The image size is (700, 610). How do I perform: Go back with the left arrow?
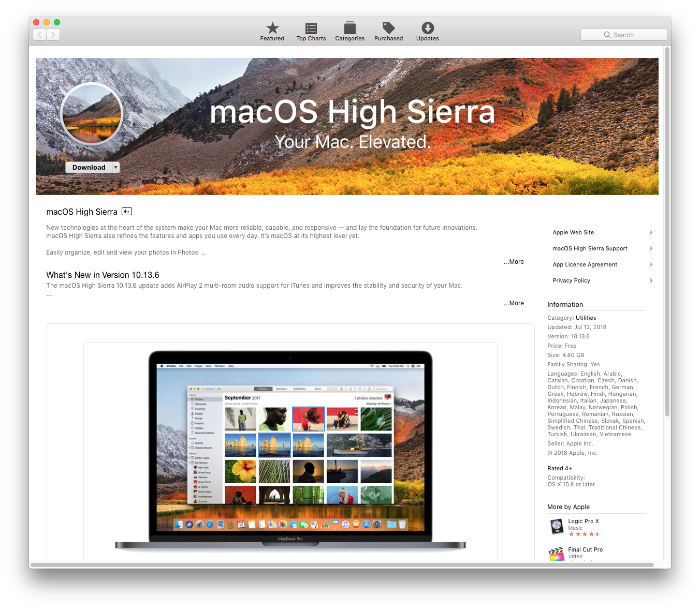[x=40, y=35]
